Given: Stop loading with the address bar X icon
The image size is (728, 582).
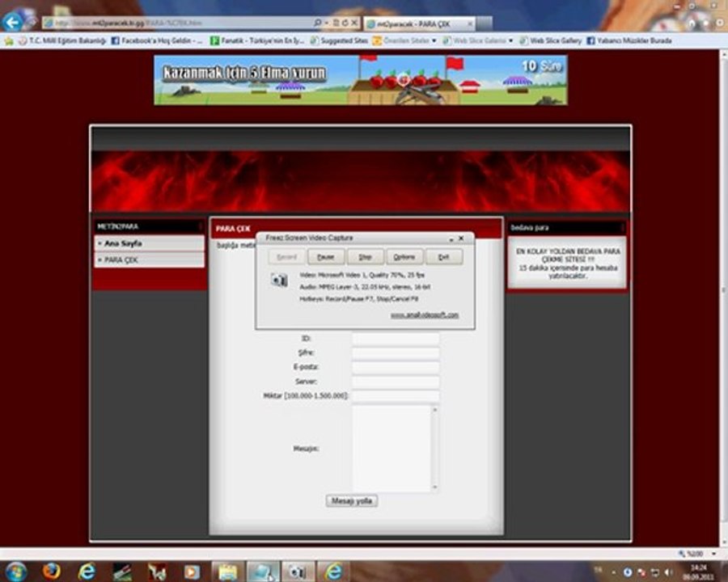Looking at the screenshot, I should pos(354,23).
